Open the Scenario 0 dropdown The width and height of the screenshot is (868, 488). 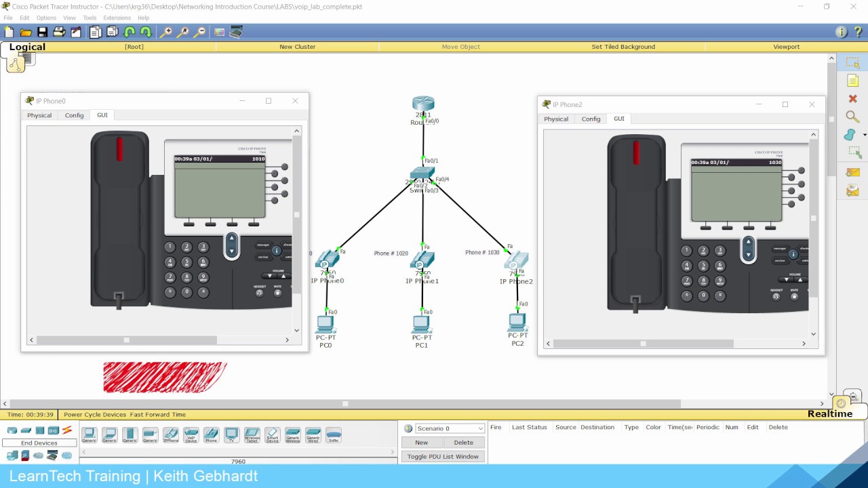(x=450, y=428)
